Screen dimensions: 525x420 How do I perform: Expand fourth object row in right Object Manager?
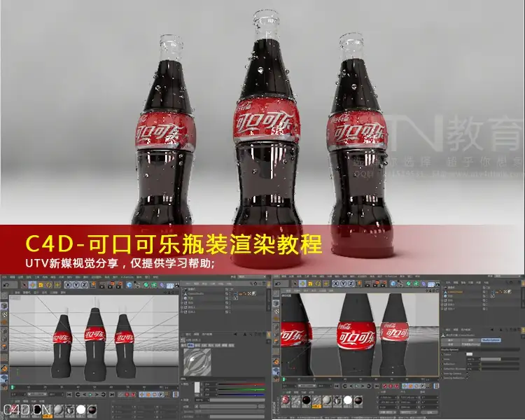pyautogui.click(x=442, y=300)
